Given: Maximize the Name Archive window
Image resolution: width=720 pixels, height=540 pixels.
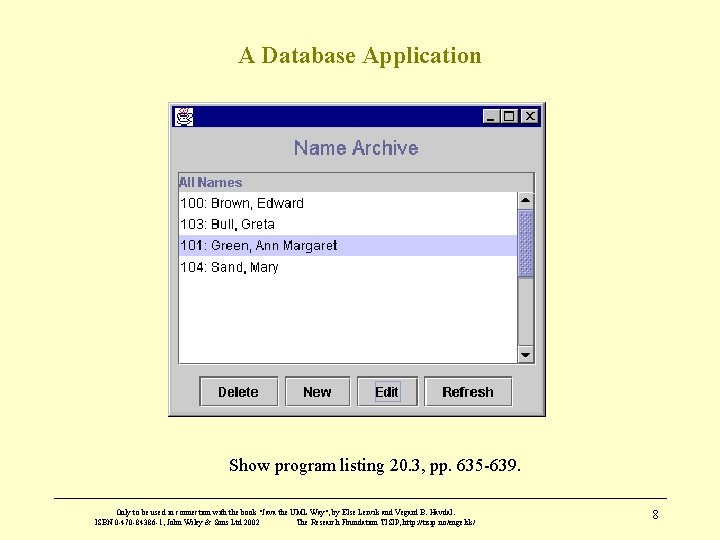Looking at the screenshot, I should pyautogui.click(x=509, y=116).
